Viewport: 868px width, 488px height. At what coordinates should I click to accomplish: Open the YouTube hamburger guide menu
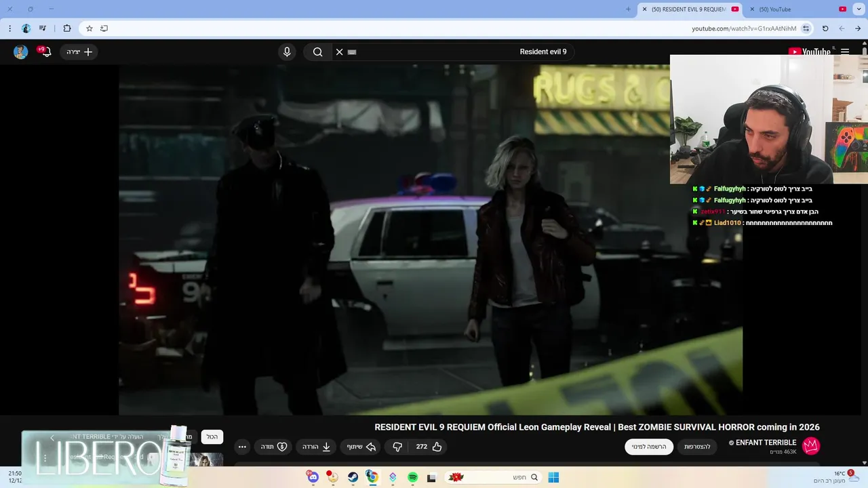pos(845,52)
